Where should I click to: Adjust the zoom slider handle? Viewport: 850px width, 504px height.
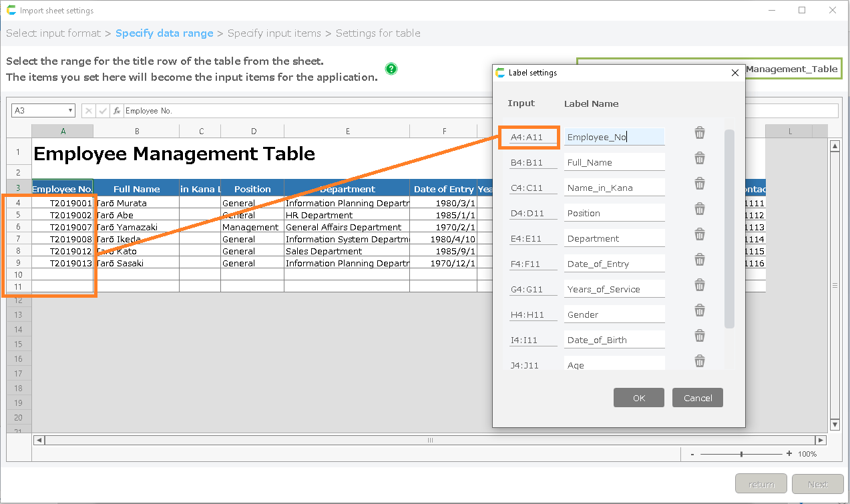[741, 454]
